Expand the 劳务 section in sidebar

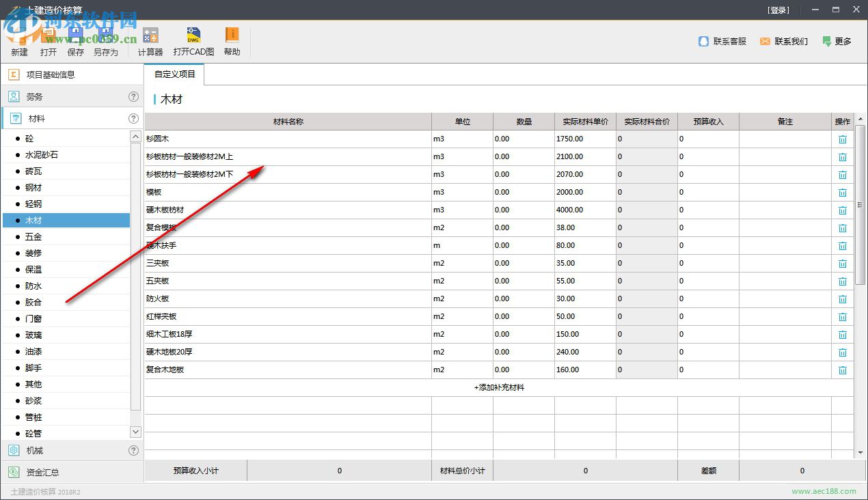[34, 97]
